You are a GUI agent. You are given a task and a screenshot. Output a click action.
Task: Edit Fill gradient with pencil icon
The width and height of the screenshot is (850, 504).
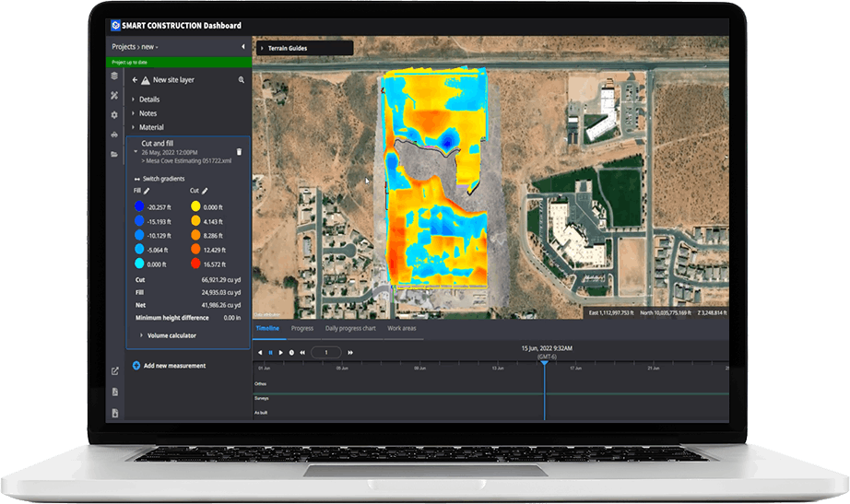coord(147,191)
